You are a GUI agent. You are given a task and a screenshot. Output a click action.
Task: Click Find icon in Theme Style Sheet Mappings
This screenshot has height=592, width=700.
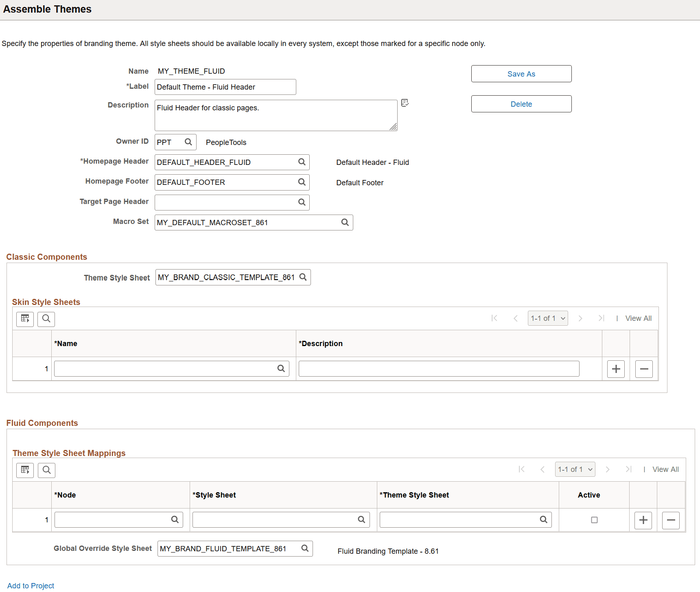tap(47, 470)
